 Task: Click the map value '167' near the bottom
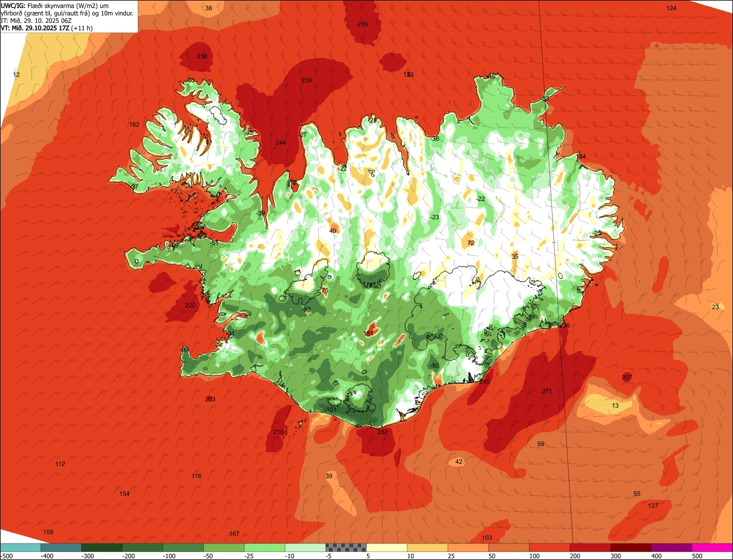(x=234, y=534)
